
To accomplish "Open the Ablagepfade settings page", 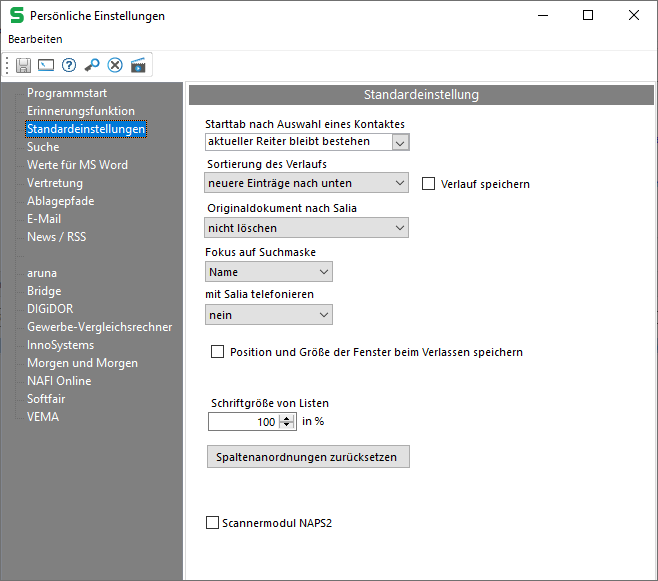I will 60,201.
